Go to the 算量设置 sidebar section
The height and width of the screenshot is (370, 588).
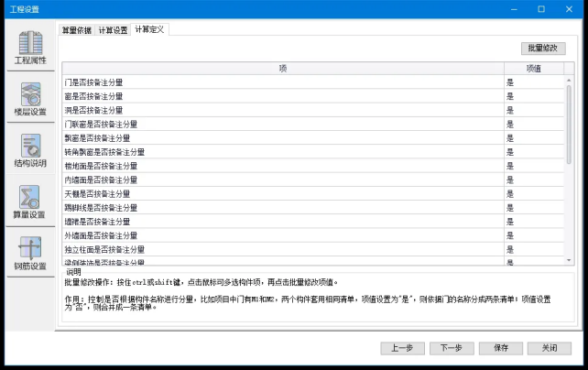[x=30, y=201]
